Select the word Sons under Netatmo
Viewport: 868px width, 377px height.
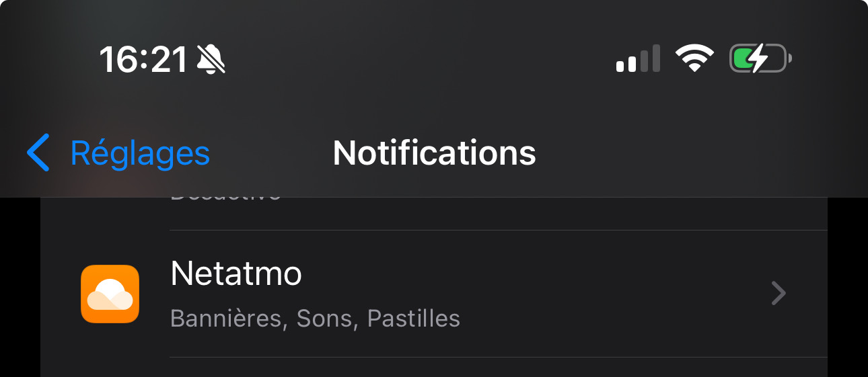[324, 318]
